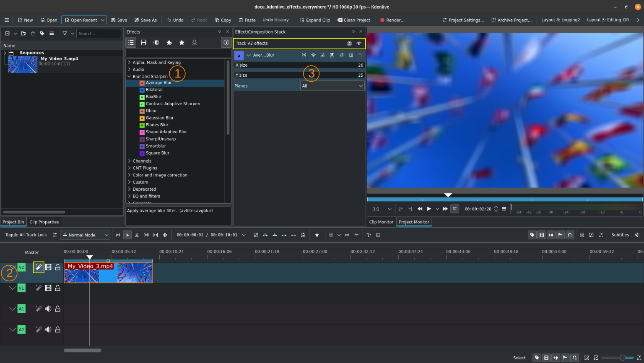Open Project Settings from the toolbar
Image resolution: width=644 pixels, height=363 pixels.
tap(463, 20)
